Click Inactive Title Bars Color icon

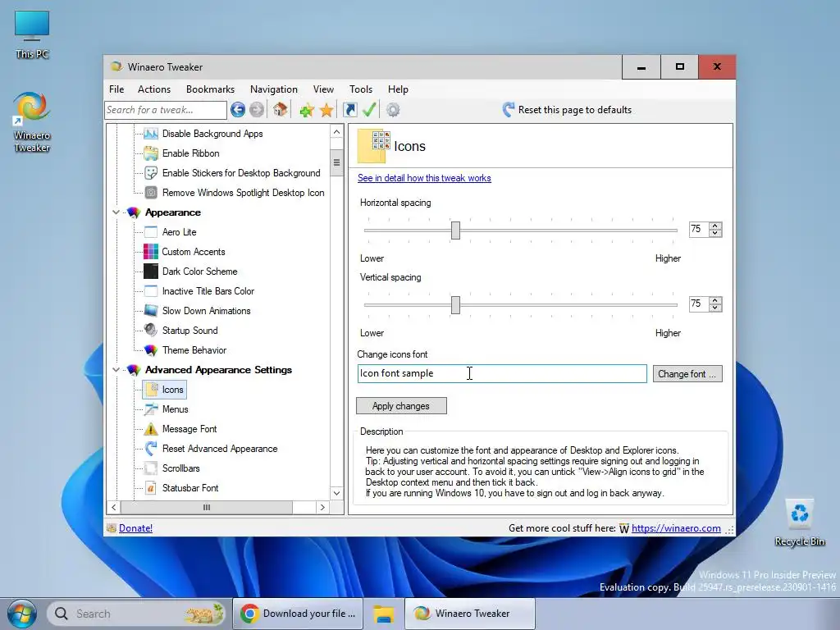[151, 291]
